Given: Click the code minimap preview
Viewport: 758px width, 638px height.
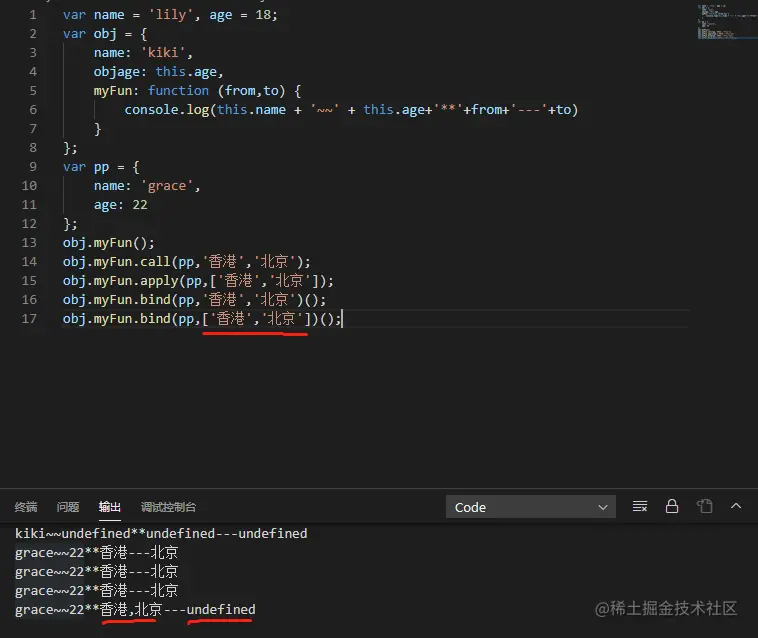Looking at the screenshot, I should (727, 22).
